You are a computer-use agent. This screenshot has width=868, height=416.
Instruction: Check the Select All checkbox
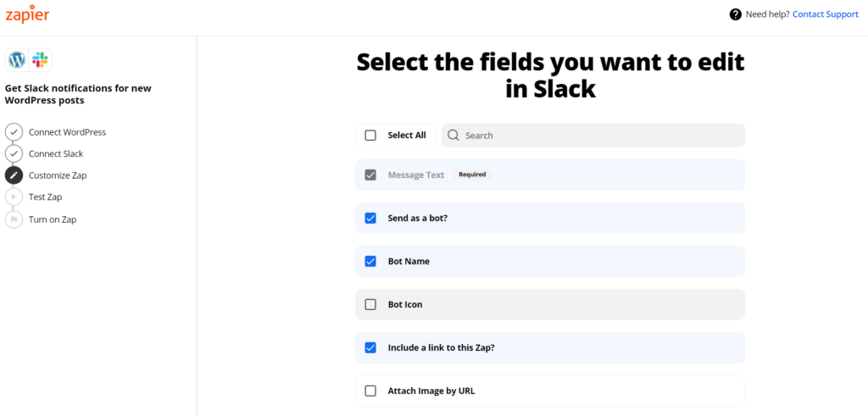[x=370, y=136]
